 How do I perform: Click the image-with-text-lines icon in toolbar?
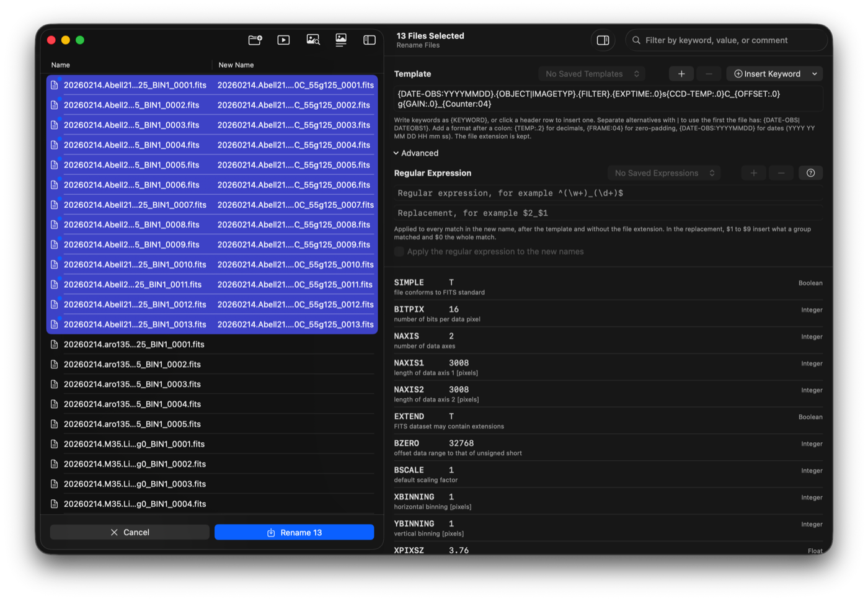point(341,40)
